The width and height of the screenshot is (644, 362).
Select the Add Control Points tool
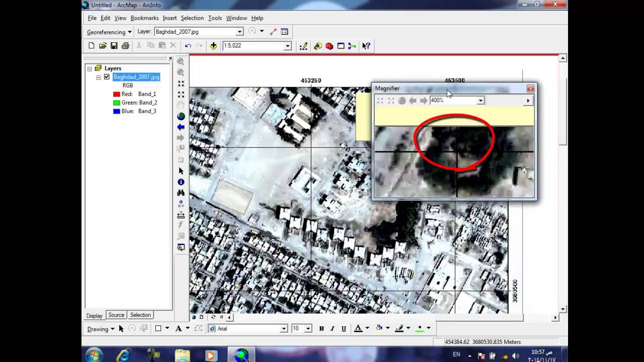tap(273, 32)
